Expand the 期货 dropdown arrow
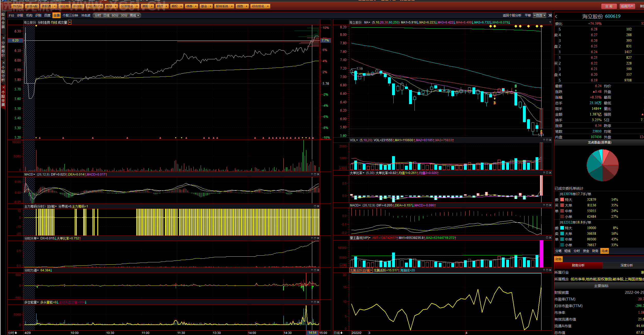 [x=167, y=6]
